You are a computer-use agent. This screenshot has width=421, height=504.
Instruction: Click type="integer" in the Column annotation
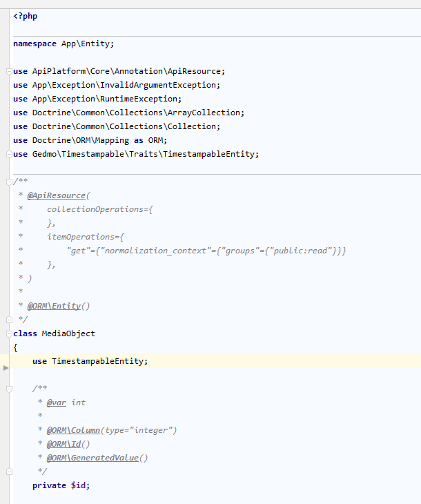139,430
